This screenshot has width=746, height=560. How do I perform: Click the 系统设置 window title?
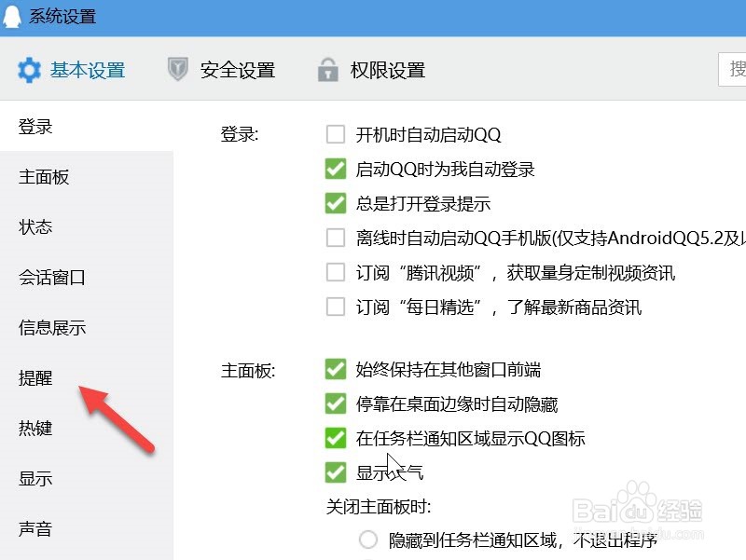(62, 16)
